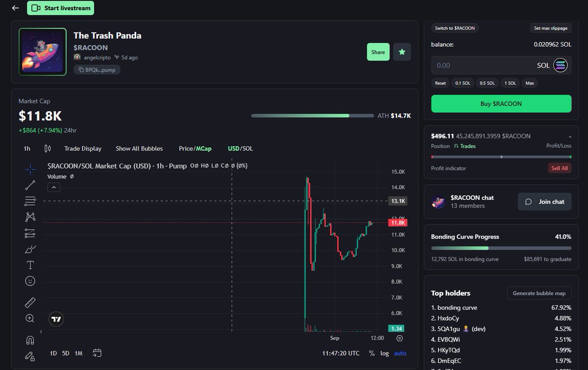Set chart range to 1M
This screenshot has width=588, height=370.
pos(78,353)
